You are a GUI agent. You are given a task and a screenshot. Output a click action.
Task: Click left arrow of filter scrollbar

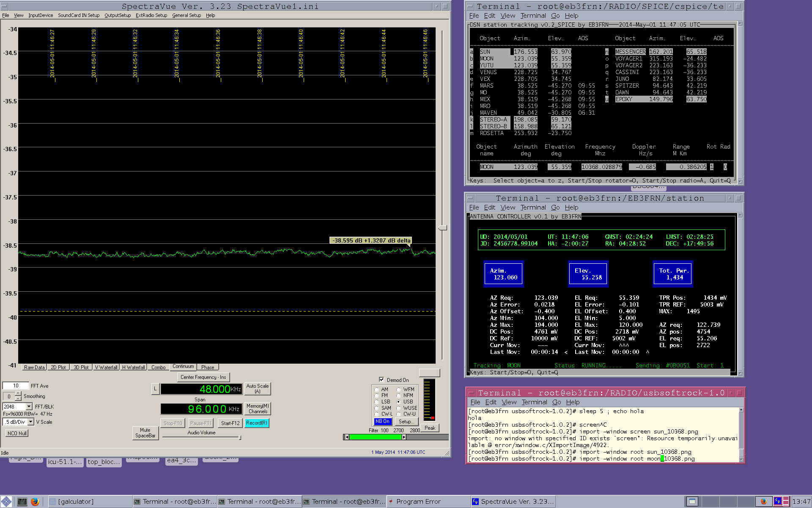(x=347, y=437)
